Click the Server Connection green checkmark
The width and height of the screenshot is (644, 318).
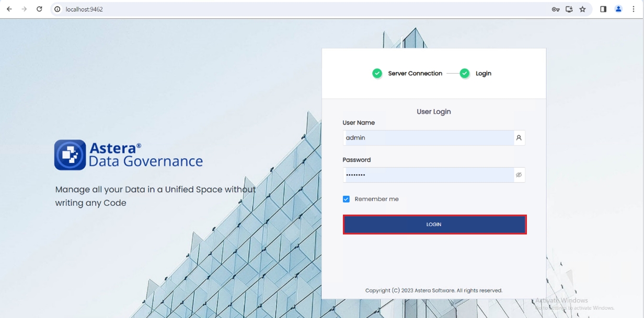tap(377, 74)
